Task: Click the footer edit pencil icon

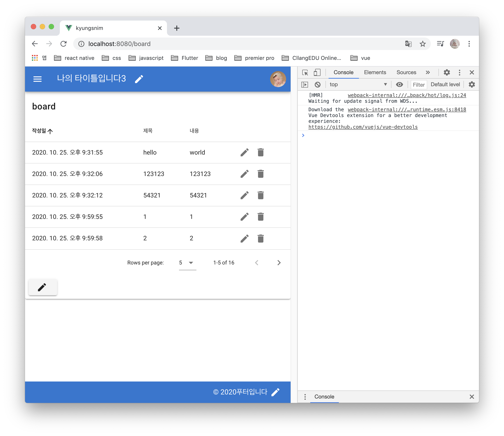Action: (275, 392)
